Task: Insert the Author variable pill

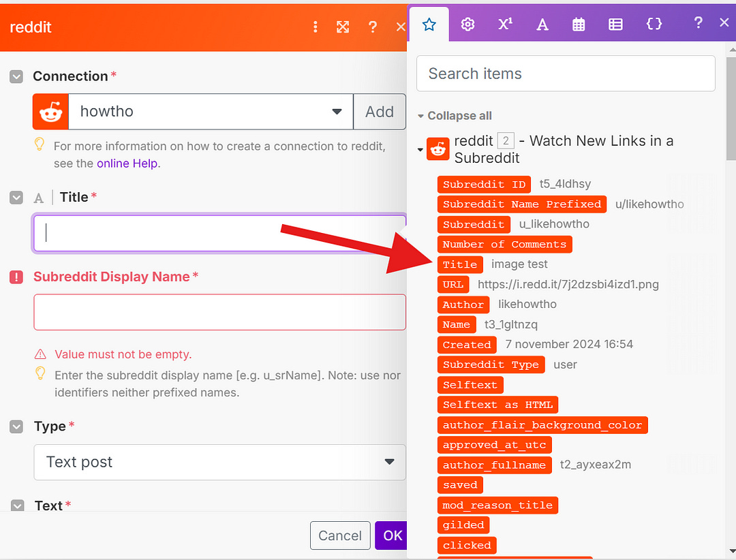Action: (x=463, y=305)
